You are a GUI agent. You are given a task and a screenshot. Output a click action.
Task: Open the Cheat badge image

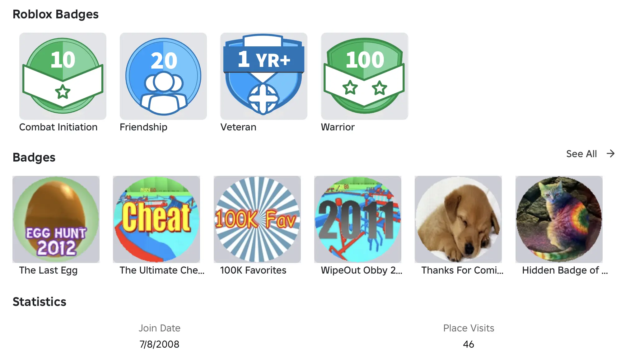(x=156, y=219)
